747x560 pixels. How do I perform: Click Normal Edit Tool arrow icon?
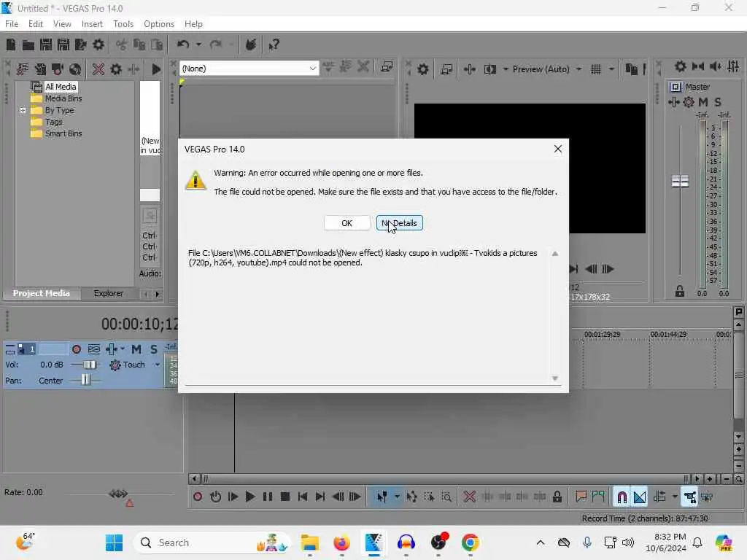point(382,497)
